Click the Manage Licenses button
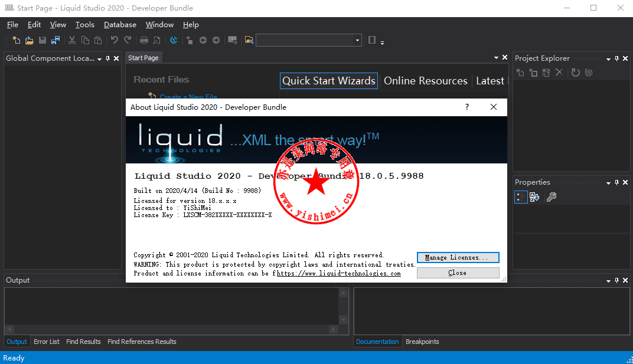Image resolution: width=633 pixels, height=364 pixels. (458, 257)
